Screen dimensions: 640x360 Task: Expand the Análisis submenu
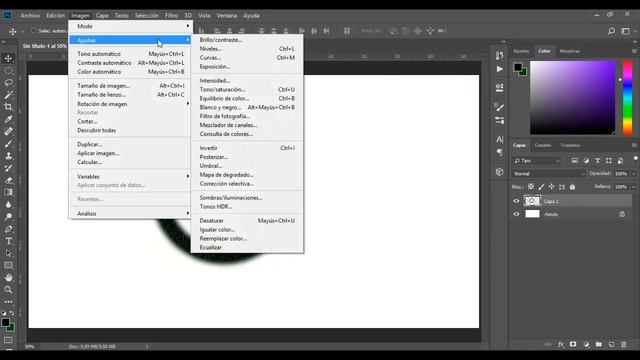(130, 213)
